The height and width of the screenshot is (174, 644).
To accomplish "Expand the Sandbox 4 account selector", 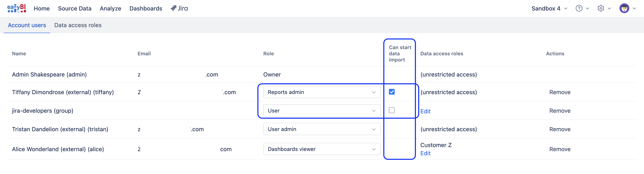I will point(549,8).
